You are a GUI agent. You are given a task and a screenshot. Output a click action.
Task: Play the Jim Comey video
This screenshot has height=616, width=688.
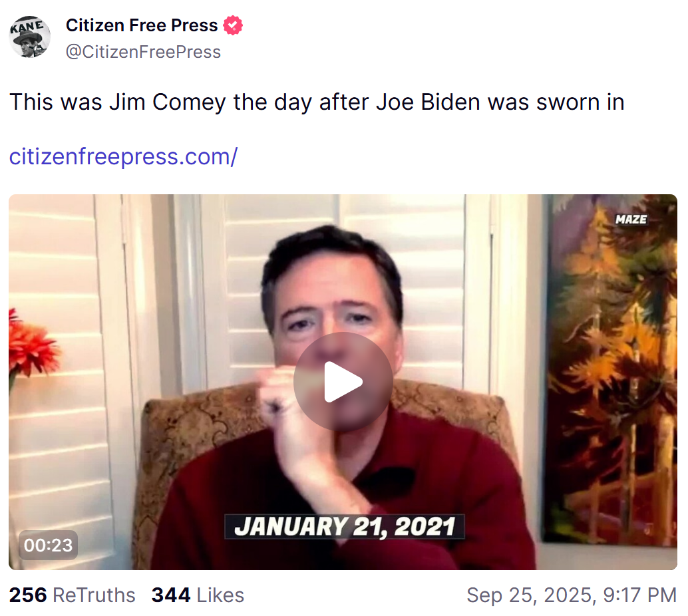343,382
